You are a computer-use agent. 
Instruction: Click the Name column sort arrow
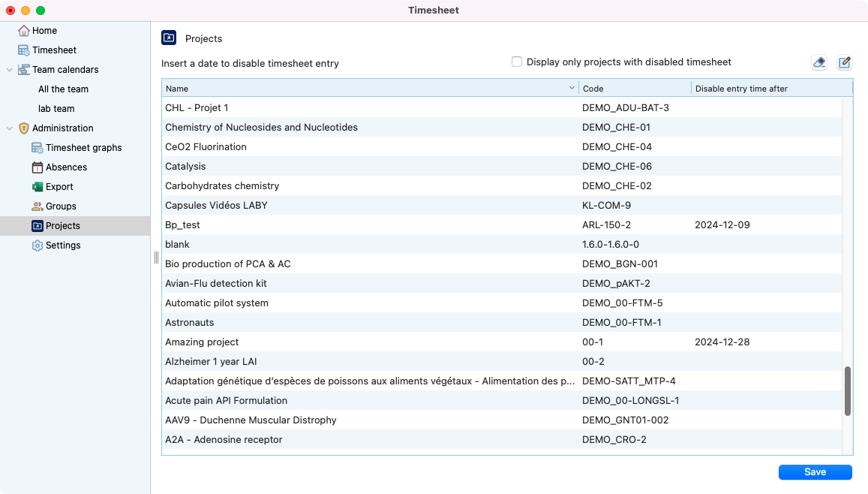(572, 88)
